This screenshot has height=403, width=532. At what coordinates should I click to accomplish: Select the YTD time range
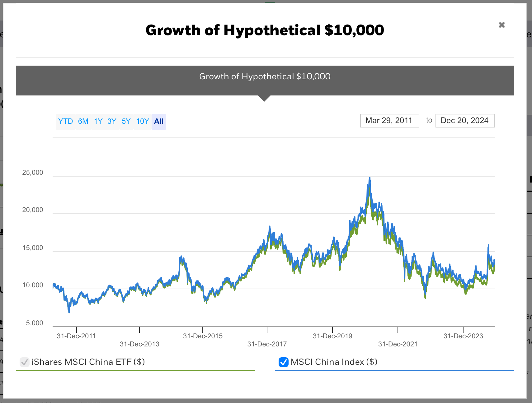pyautogui.click(x=65, y=121)
